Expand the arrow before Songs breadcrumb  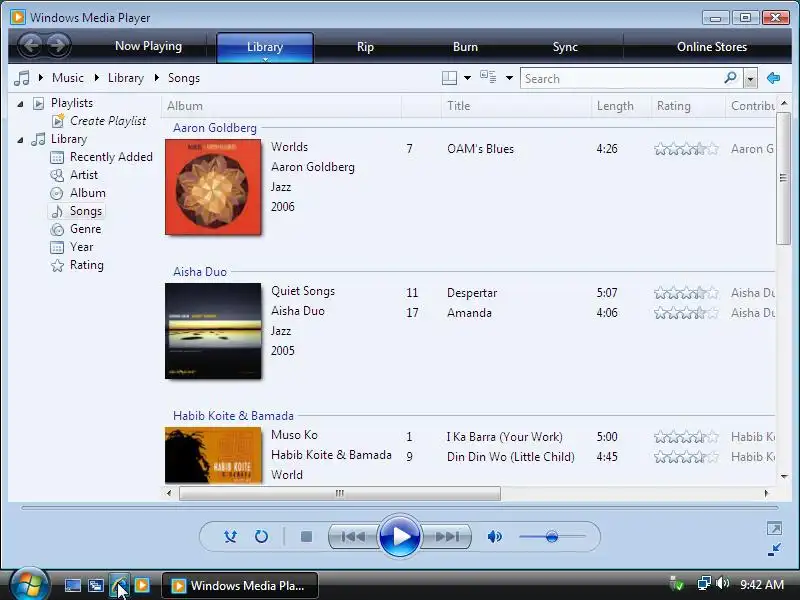157,78
